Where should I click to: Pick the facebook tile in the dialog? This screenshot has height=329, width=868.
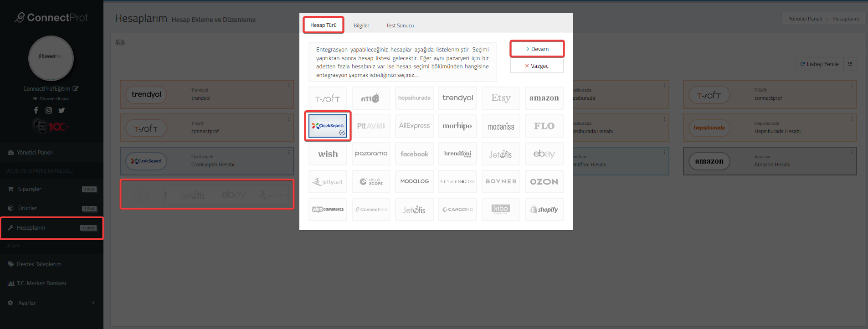[x=414, y=154]
